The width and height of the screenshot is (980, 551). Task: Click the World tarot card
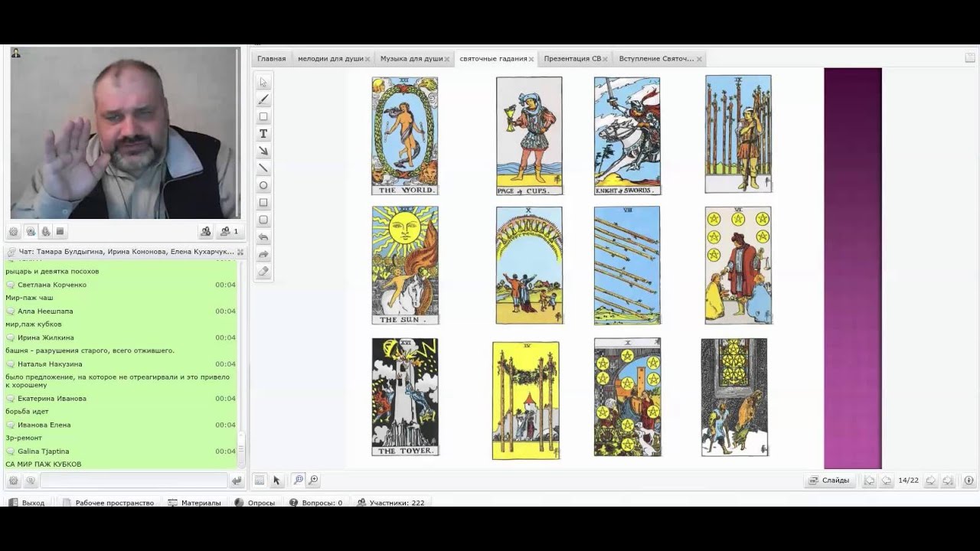tap(405, 135)
